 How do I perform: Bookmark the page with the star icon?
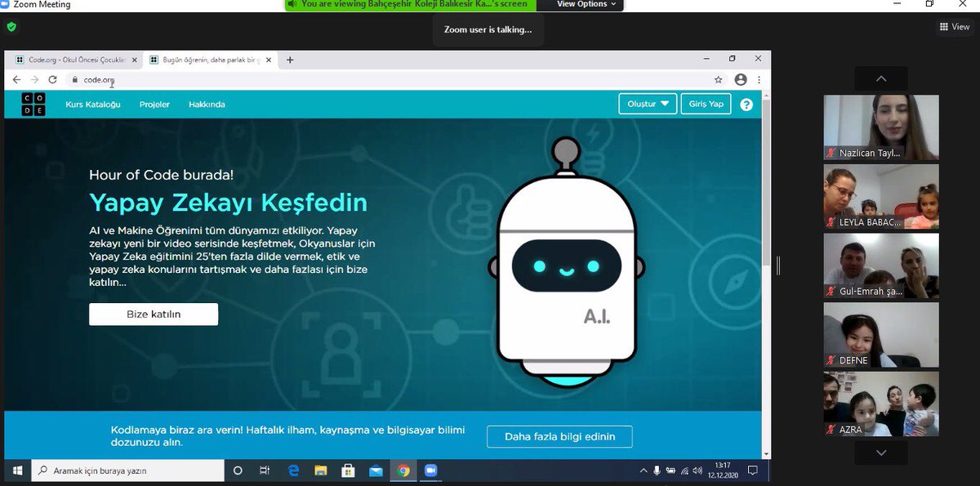click(x=719, y=80)
